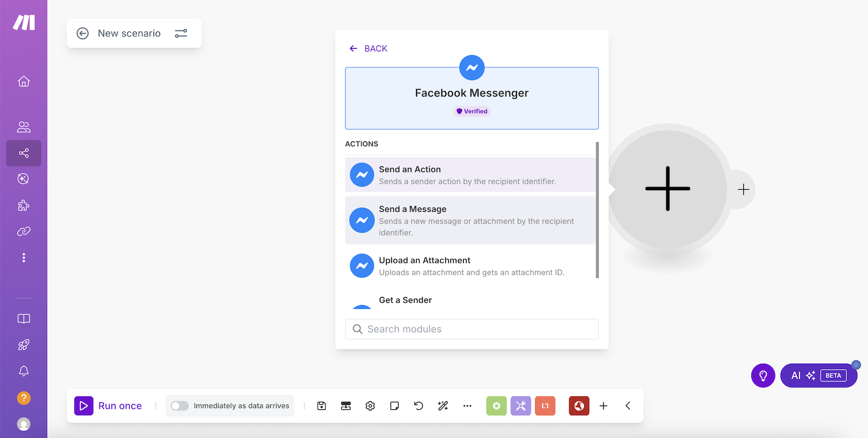Click the Search modules input field
Image resolution: width=868 pixels, height=438 pixels.
coord(471,329)
